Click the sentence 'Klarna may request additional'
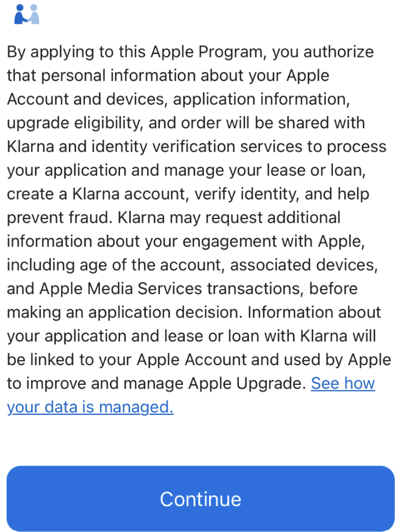 229,218
